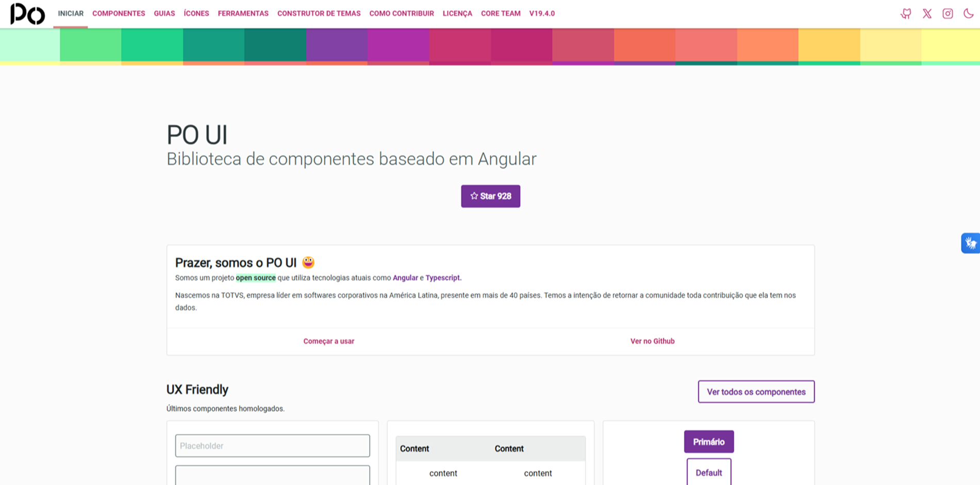
Task: Open Ver no Github link
Action: [x=652, y=341]
